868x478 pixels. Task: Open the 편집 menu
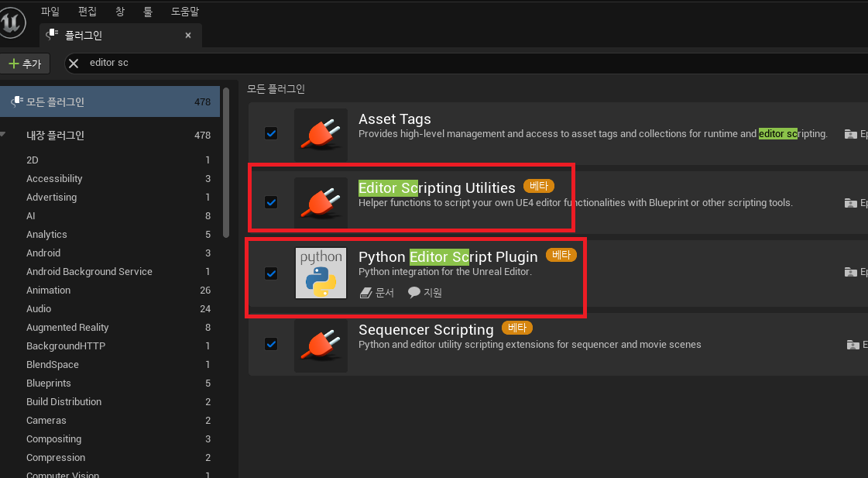pyautogui.click(x=87, y=11)
